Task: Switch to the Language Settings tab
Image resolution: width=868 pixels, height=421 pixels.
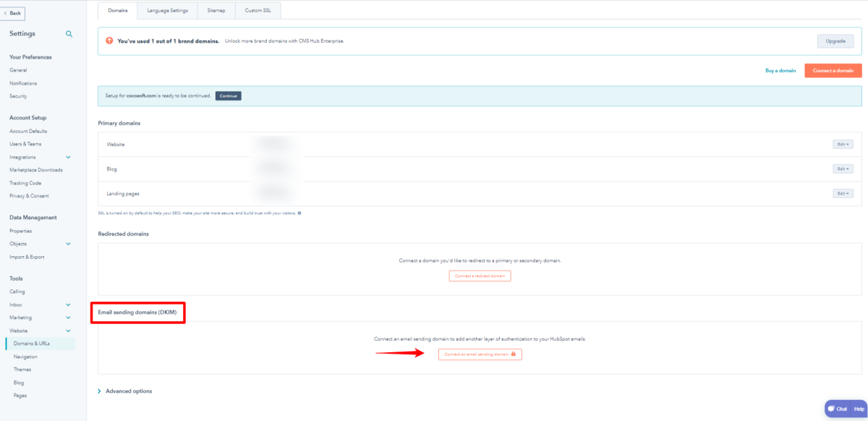Action: click(167, 11)
